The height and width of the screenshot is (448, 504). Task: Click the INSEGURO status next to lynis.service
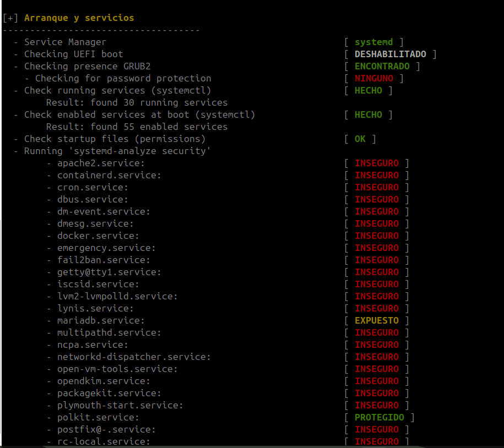376,308
